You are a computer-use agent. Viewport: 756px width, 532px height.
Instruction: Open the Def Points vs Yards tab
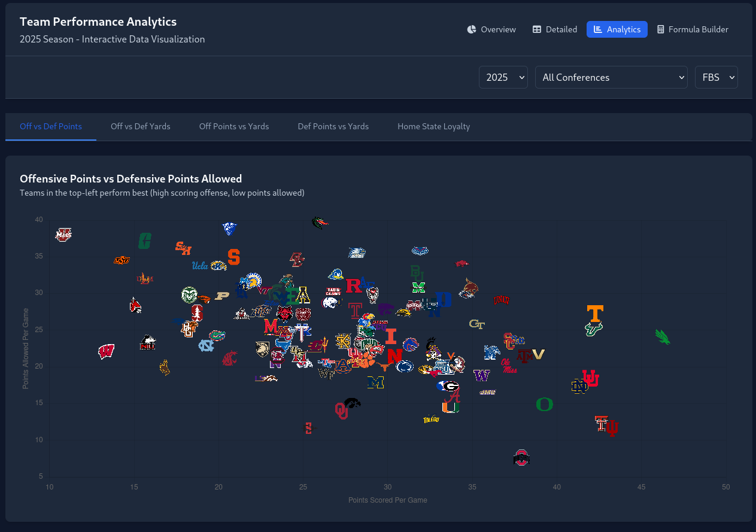[333, 127]
